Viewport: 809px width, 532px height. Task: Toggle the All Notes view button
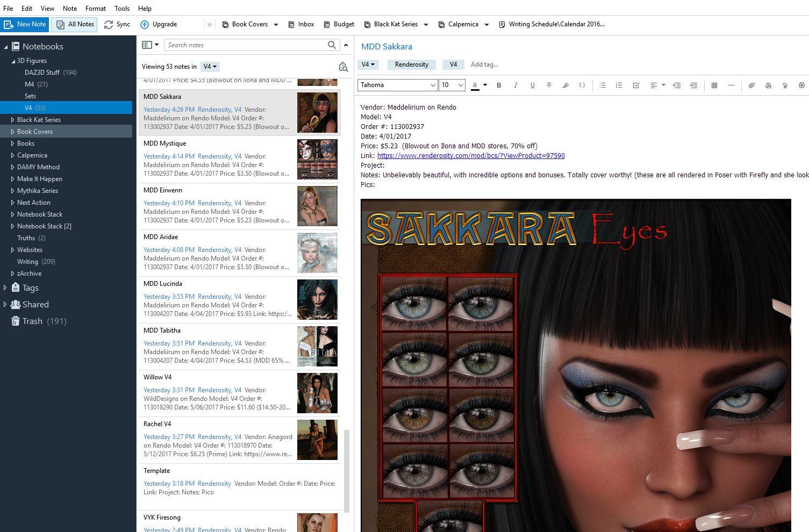point(75,24)
